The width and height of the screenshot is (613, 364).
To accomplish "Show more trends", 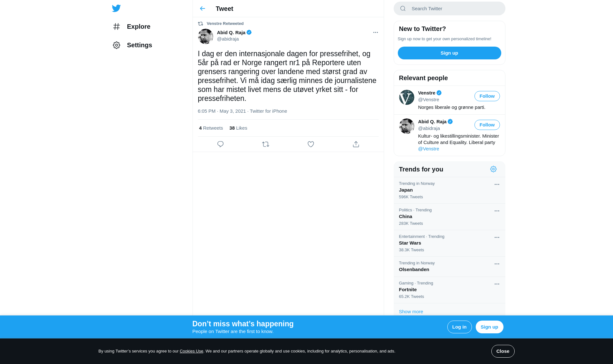I will (x=411, y=312).
